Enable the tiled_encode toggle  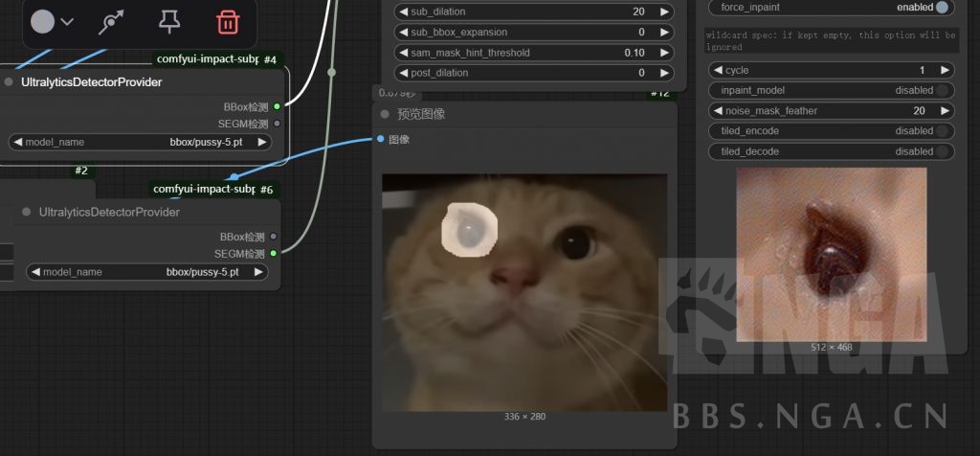(x=942, y=131)
